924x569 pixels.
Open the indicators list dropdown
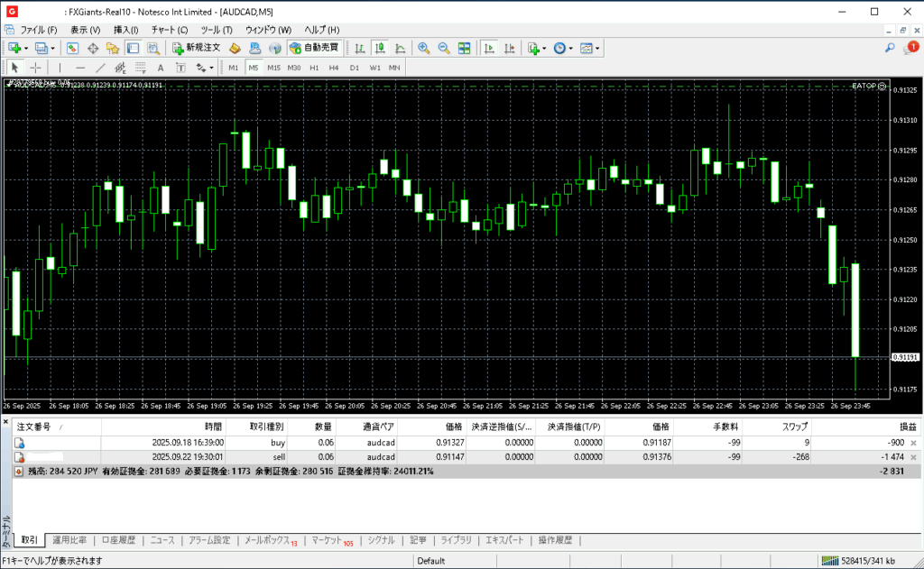pyautogui.click(x=543, y=48)
